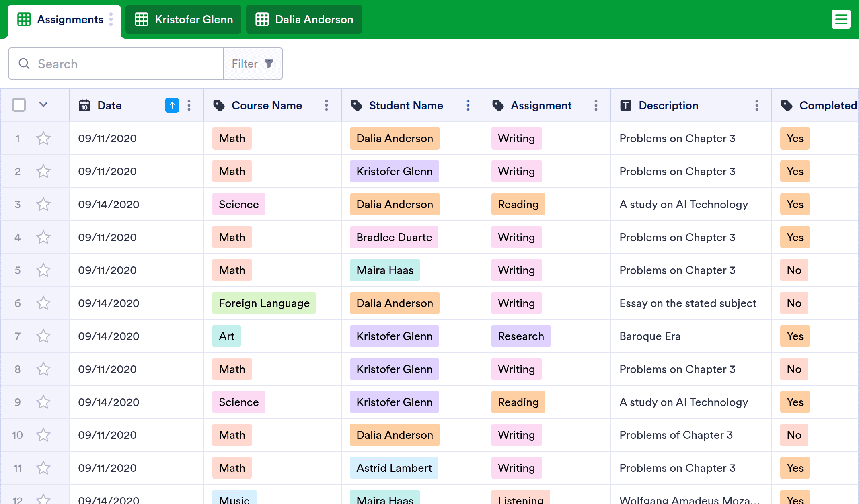The height and width of the screenshot is (504, 859).
Task: Star row 11 with Astrid Lambert
Action: pyautogui.click(x=43, y=468)
